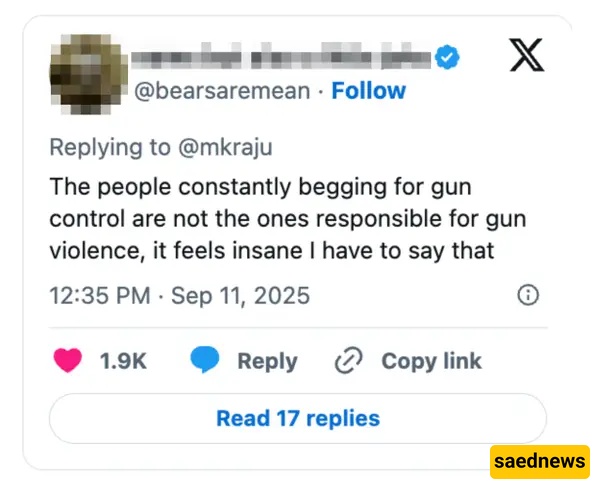Open the pixelated profile avatar

tap(88, 74)
